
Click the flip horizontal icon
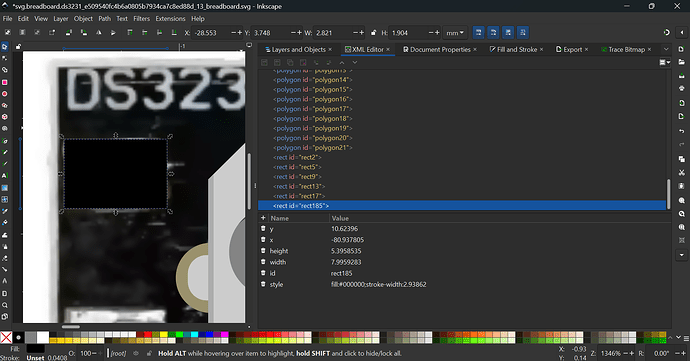point(99,33)
